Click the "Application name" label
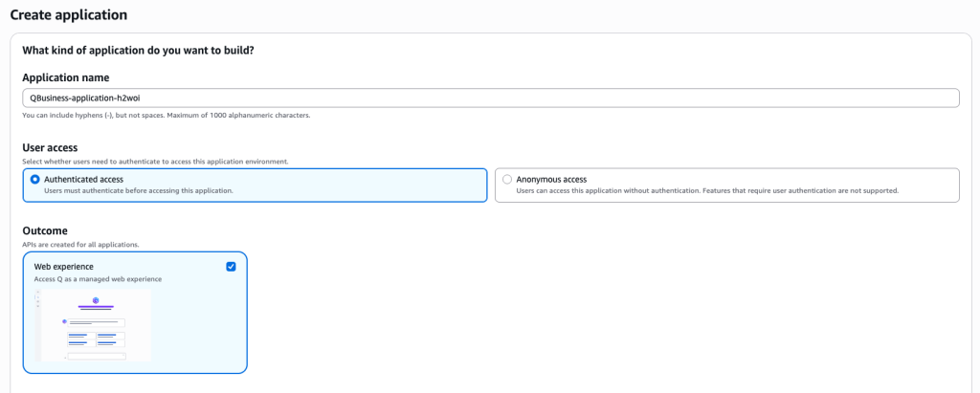The height and width of the screenshot is (393, 980). (x=66, y=78)
